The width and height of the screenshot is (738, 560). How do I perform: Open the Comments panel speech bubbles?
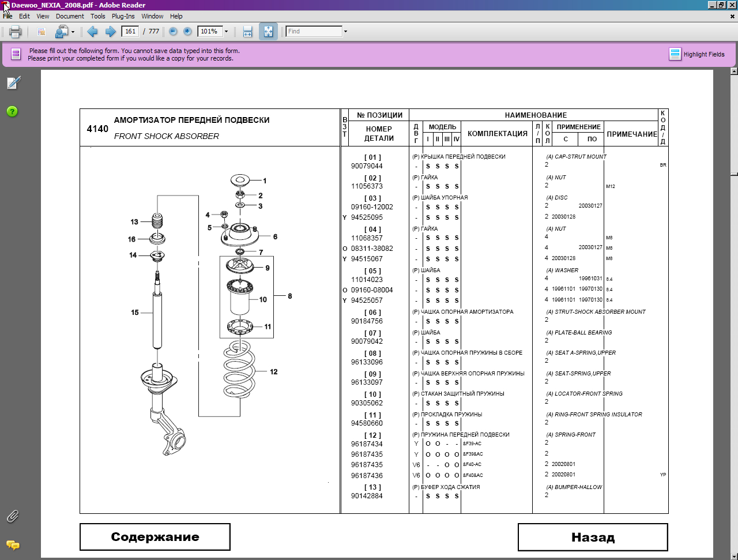[13, 545]
